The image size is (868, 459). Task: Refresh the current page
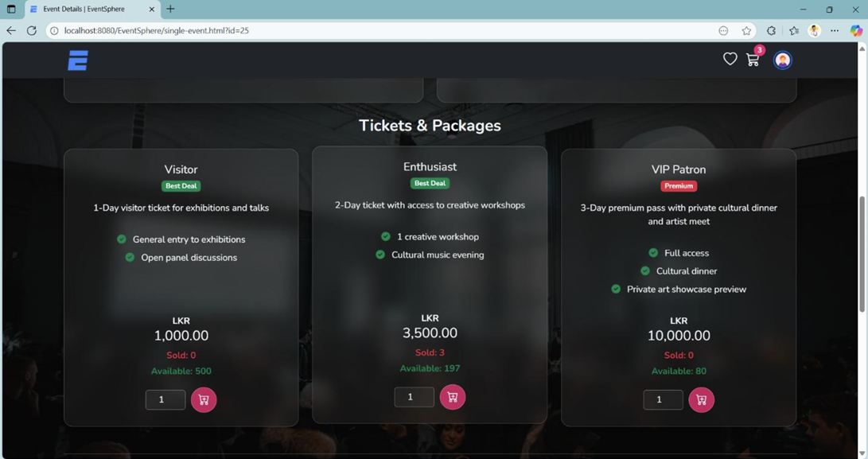pyautogui.click(x=32, y=31)
